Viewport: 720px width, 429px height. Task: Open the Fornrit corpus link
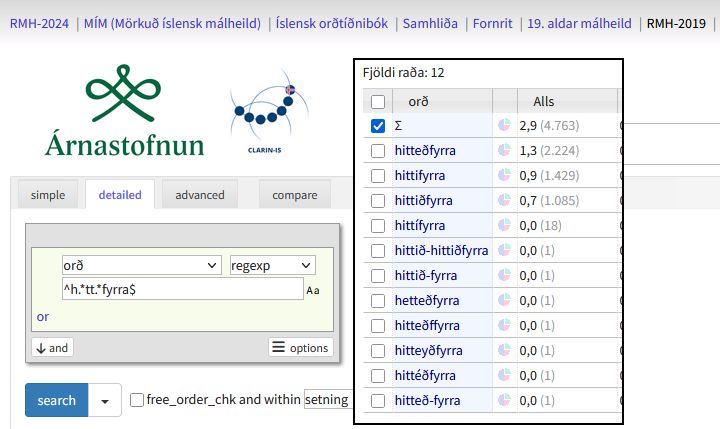coord(492,23)
